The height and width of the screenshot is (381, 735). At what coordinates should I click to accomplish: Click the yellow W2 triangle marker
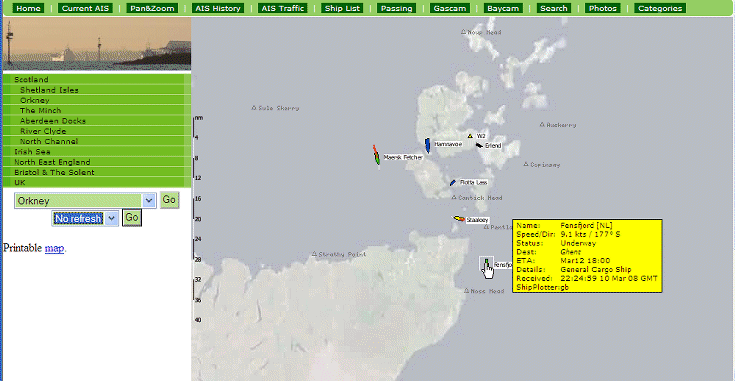click(x=470, y=136)
